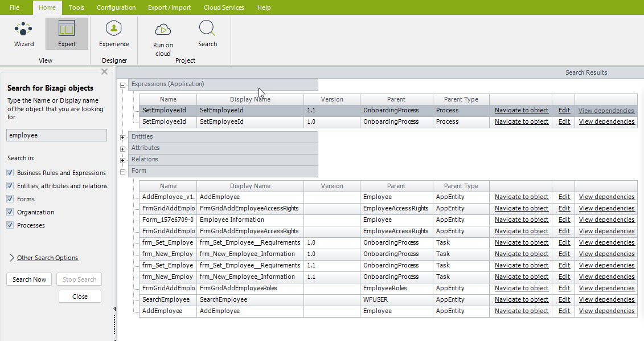Collapse the Form group
Screen dimensions: 644x341
pos(122,172)
